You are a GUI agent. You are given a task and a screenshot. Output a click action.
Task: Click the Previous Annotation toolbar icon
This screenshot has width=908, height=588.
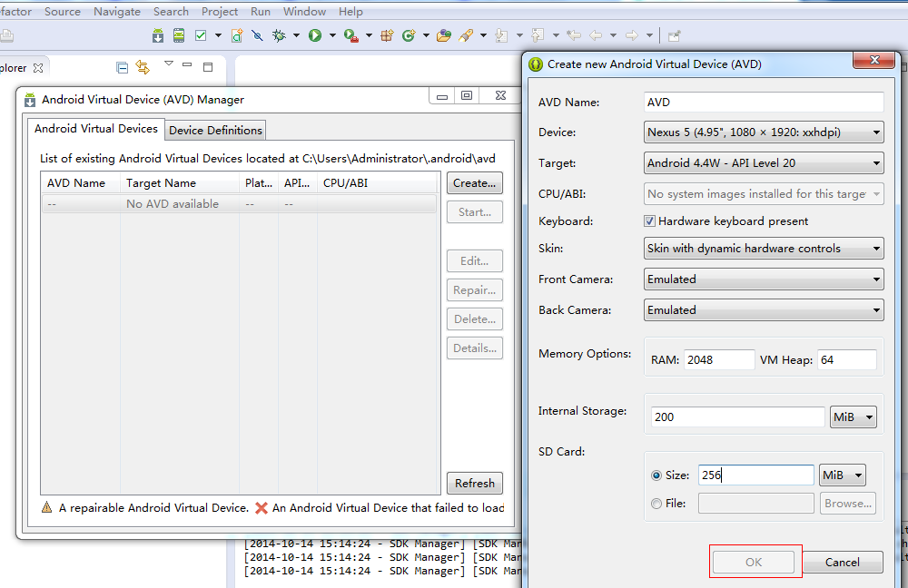click(538, 36)
